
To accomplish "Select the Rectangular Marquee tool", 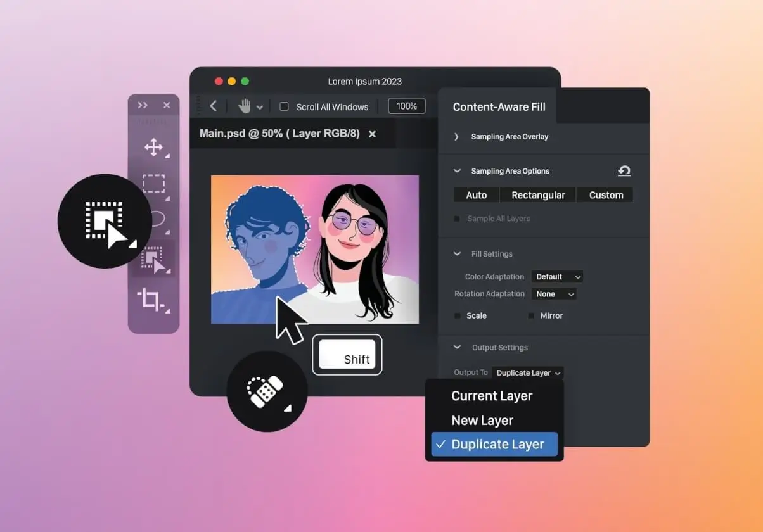I will coord(153,184).
